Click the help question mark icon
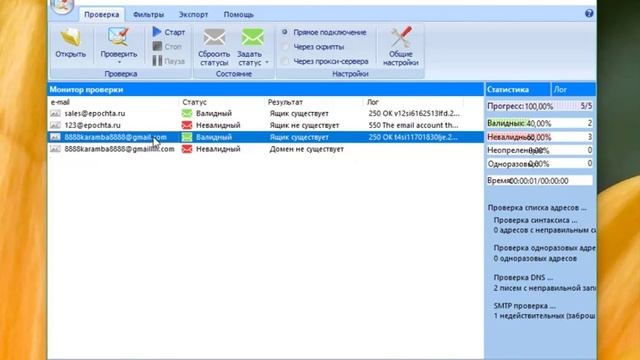This screenshot has width=640, height=360. click(589, 13)
